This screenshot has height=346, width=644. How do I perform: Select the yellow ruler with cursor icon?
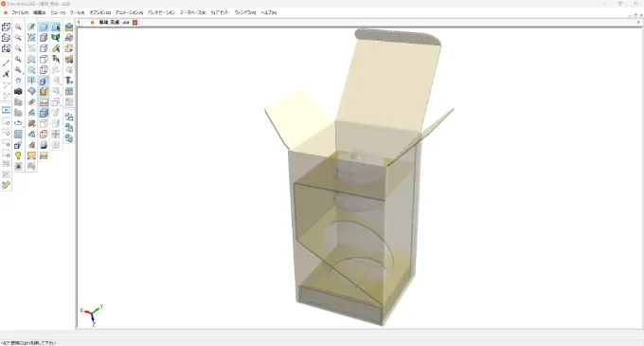click(x=56, y=48)
